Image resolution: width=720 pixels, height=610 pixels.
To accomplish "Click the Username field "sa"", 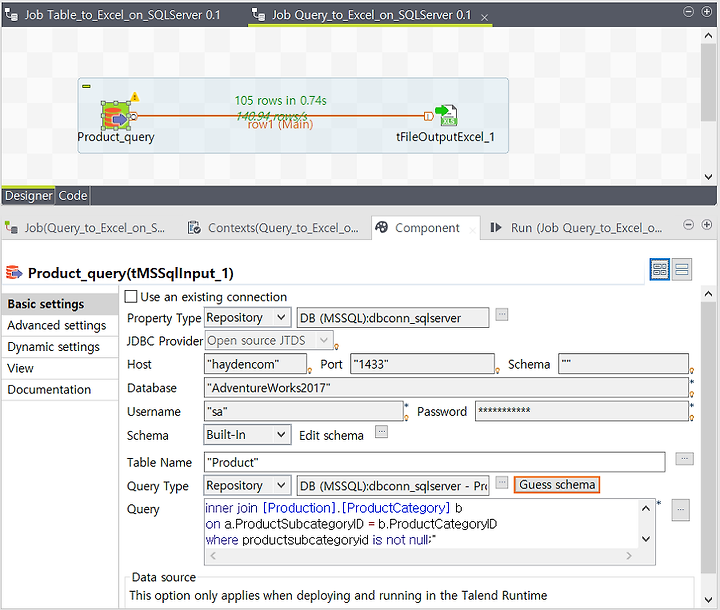I will 304,411.
